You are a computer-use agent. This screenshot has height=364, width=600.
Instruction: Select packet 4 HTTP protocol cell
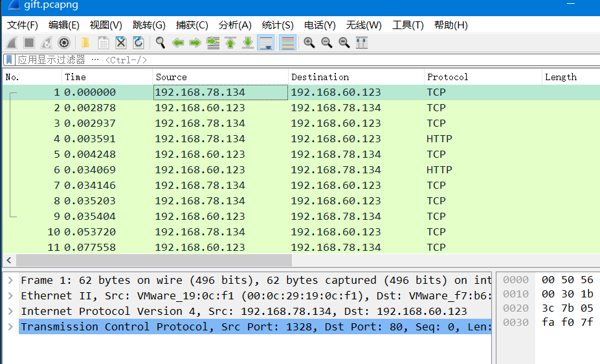(x=439, y=138)
